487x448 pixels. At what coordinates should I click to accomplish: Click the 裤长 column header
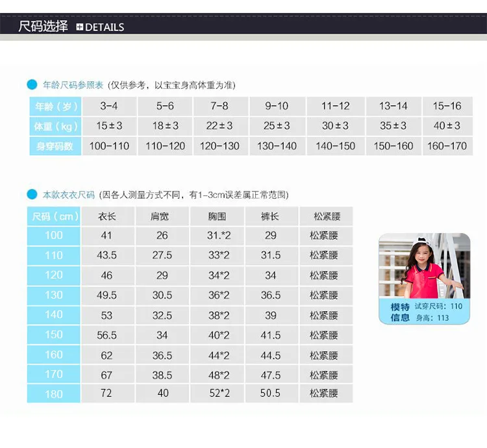pos(271,216)
